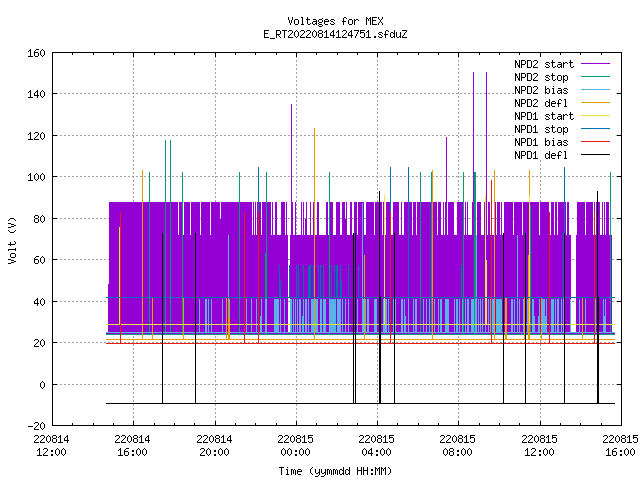The image size is (640, 480).
Task: Click the NPD2 defl orange legend line
Action: [x=595, y=103]
